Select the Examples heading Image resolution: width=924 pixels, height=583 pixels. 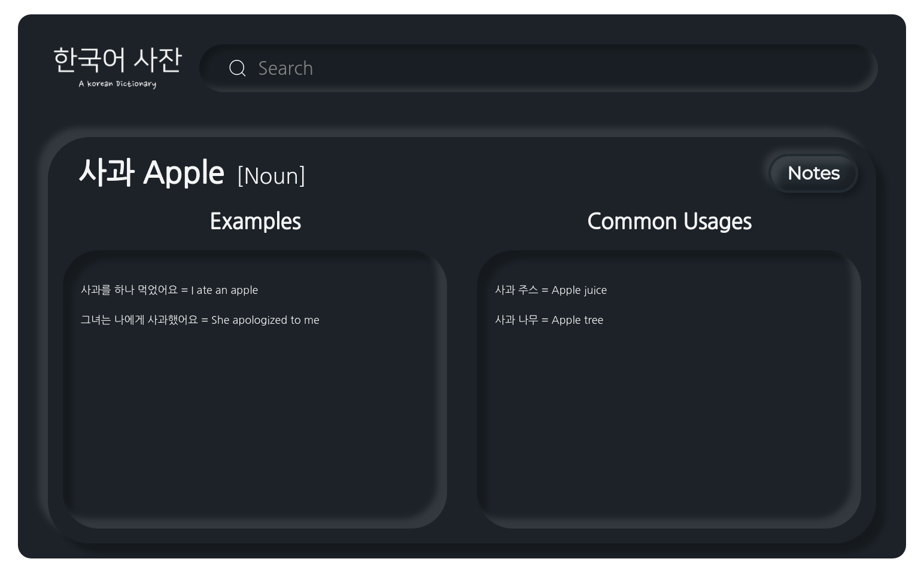[256, 221]
